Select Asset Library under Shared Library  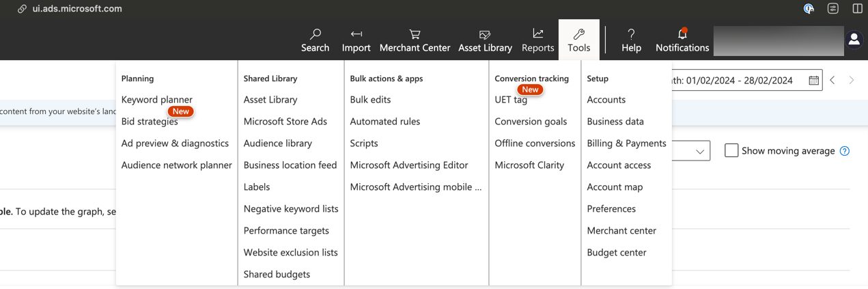270,100
